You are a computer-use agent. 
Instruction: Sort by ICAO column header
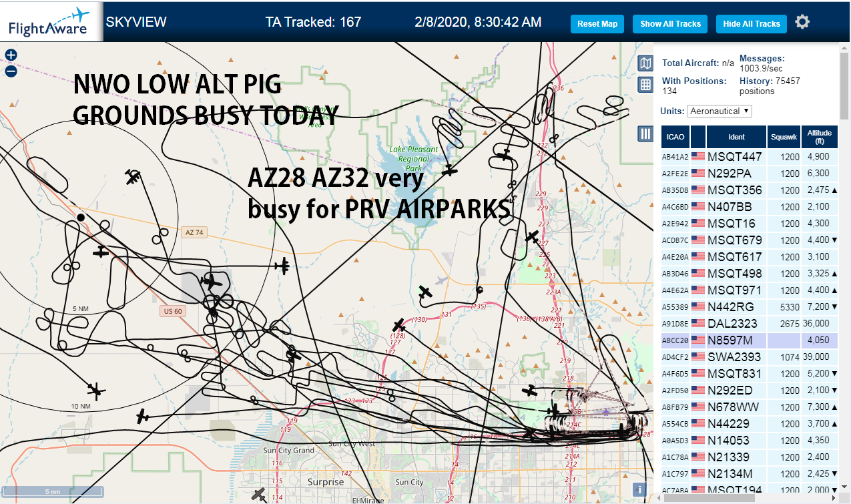point(675,137)
